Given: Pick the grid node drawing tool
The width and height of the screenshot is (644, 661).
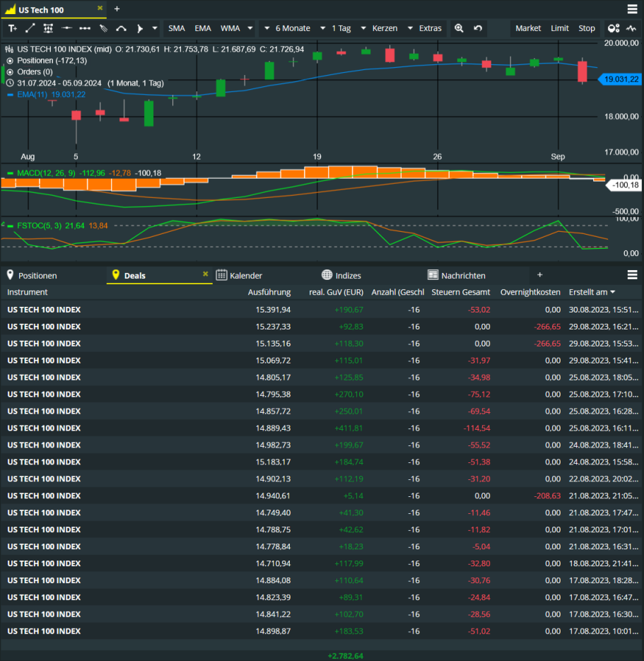Looking at the screenshot, I should [48, 28].
